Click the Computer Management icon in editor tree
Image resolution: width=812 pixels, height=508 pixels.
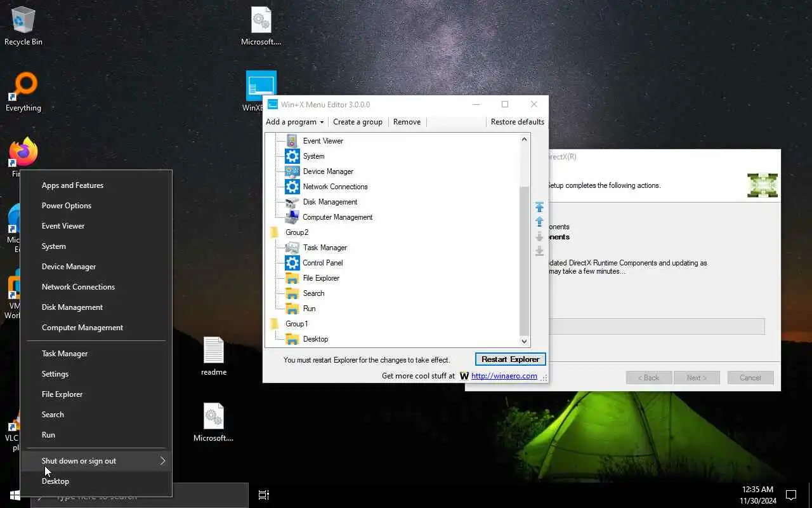click(x=292, y=217)
